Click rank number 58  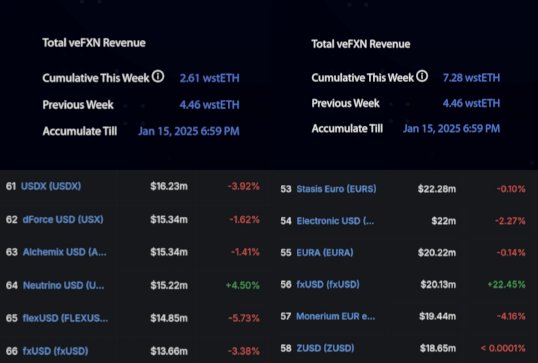(286, 348)
